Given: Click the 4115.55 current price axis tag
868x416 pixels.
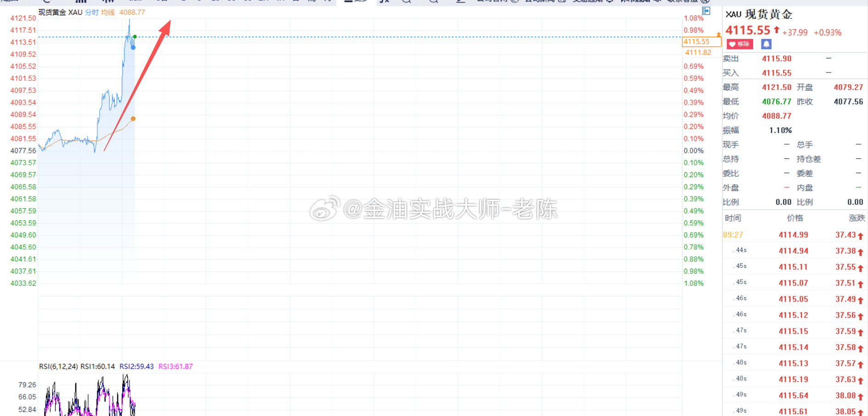Looking at the screenshot, I should [701, 42].
